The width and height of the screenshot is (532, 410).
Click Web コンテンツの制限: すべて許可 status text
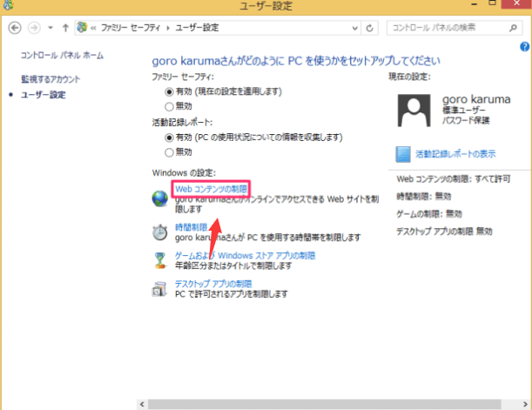[454, 179]
